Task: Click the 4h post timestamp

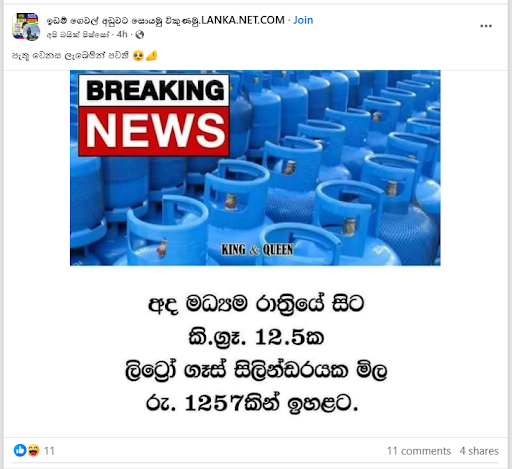Action: click(x=122, y=34)
